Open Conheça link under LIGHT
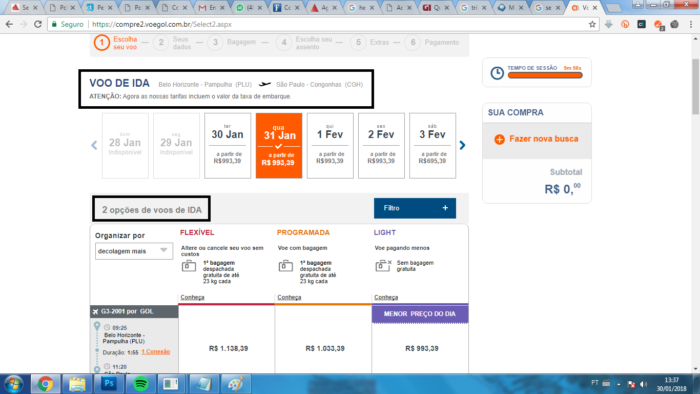The width and height of the screenshot is (700, 394). point(386,297)
